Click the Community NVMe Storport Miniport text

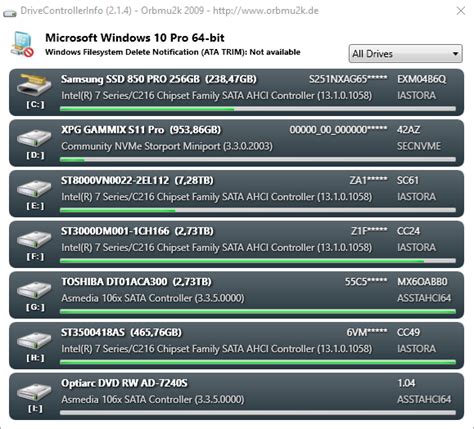click(x=167, y=146)
